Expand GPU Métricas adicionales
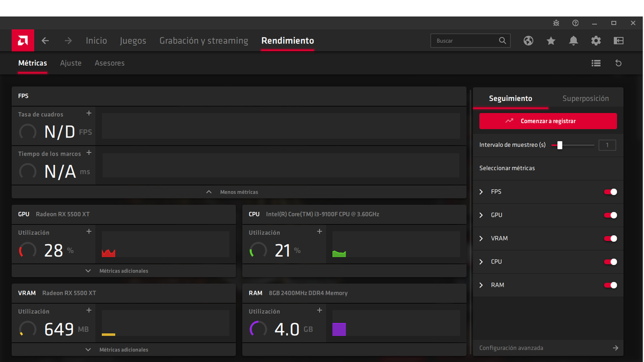Viewport: 644px width, 362px height. (x=124, y=271)
